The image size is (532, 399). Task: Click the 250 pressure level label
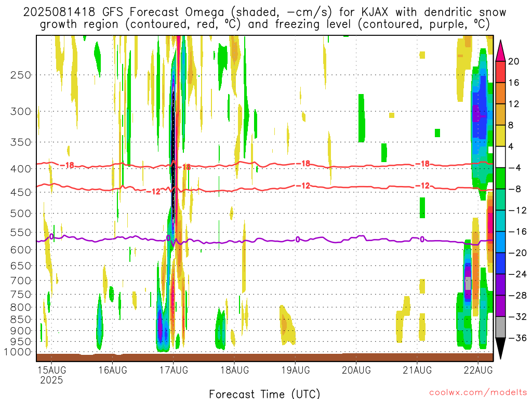click(21, 75)
